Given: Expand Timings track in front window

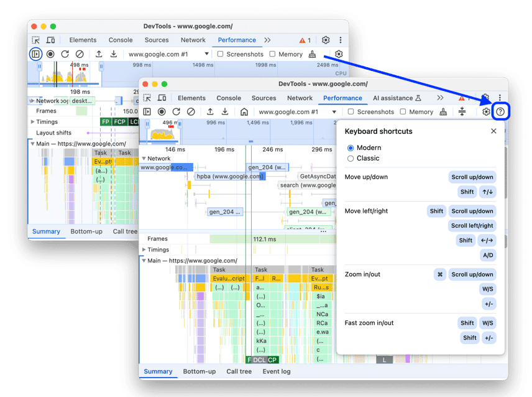Looking at the screenshot, I should click(x=144, y=250).
